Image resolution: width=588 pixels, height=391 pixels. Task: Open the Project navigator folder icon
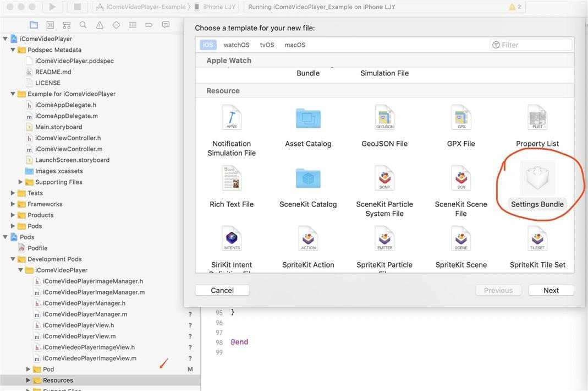pyautogui.click(x=34, y=25)
